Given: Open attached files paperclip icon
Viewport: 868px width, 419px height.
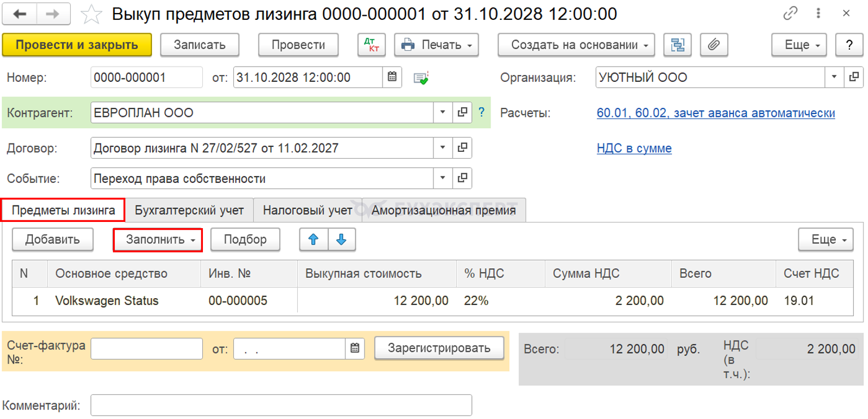Looking at the screenshot, I should 714,45.
